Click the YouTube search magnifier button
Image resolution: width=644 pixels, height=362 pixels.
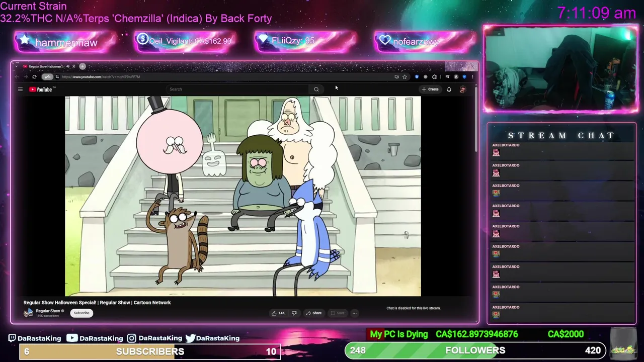(316, 89)
